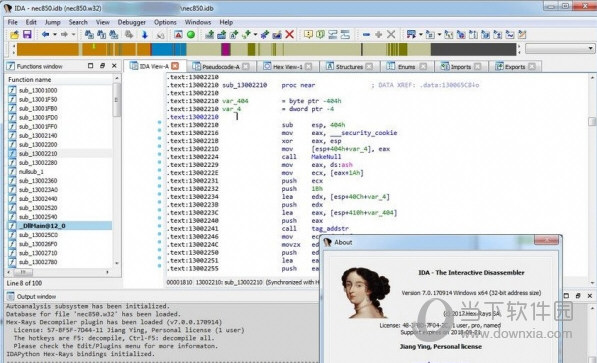Switch to the Imports tab
The width and height of the screenshot is (597, 363).
click(460, 67)
